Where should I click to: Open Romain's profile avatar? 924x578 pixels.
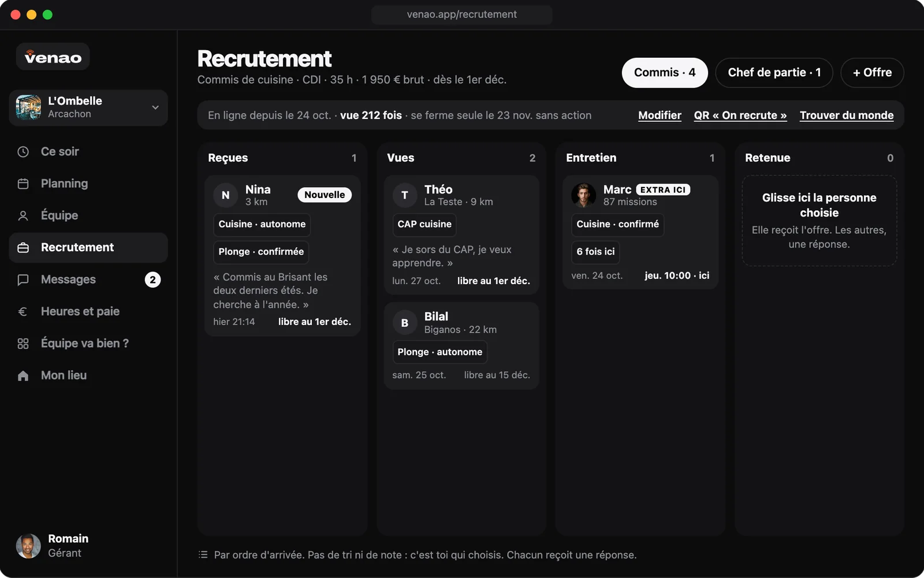[28, 546]
